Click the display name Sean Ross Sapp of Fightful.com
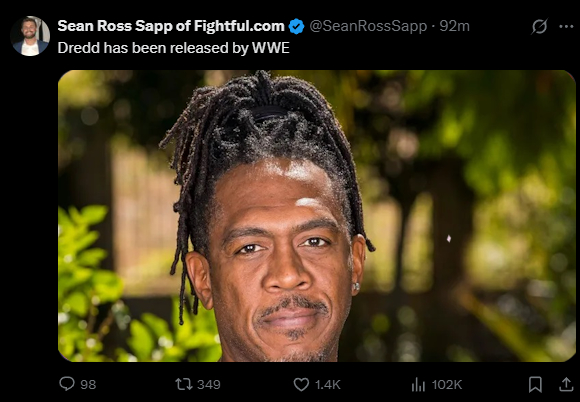The height and width of the screenshot is (402, 580). click(171, 26)
